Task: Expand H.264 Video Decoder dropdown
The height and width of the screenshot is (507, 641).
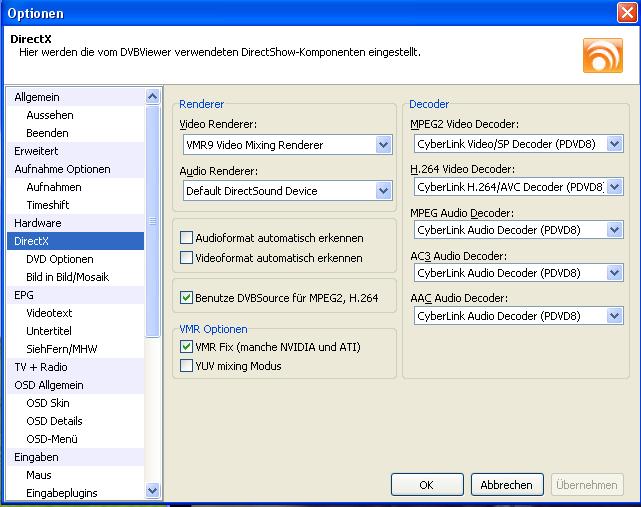Action: pyautogui.click(x=615, y=187)
